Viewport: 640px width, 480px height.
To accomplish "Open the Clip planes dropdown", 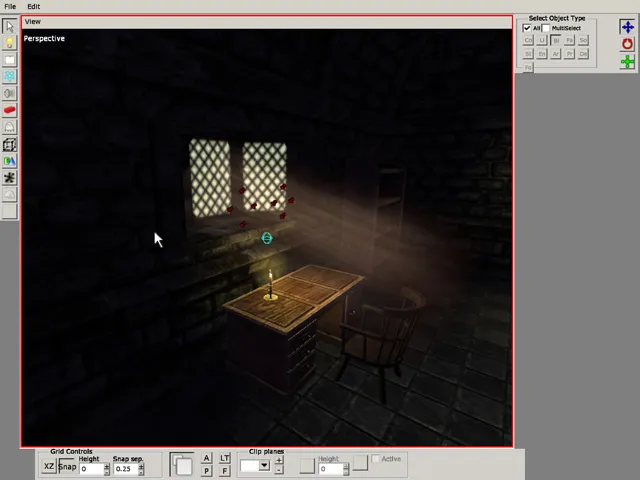I will 264,465.
